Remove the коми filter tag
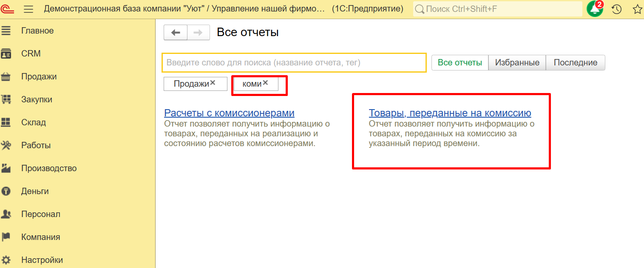This screenshot has width=644, height=268. (266, 83)
